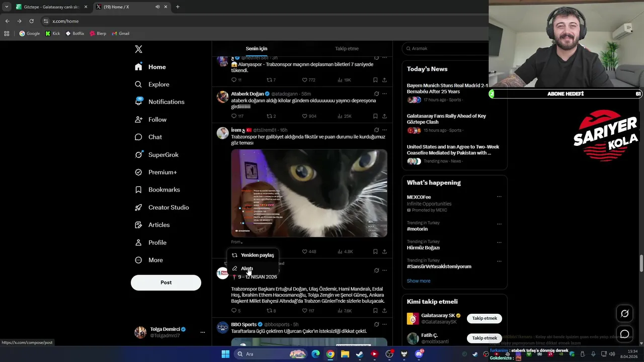
Task: Click the X logo in sidebar
Action: (138, 49)
